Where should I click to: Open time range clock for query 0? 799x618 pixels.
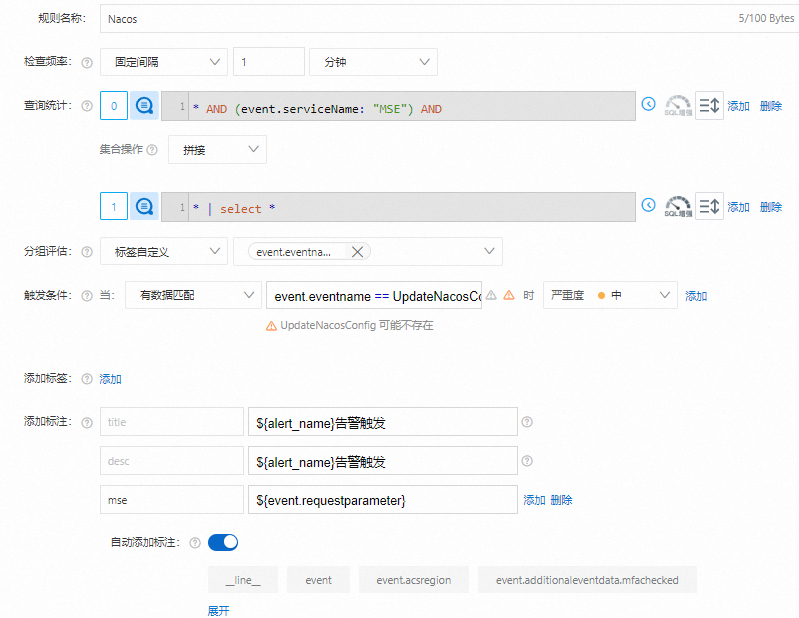coord(648,104)
